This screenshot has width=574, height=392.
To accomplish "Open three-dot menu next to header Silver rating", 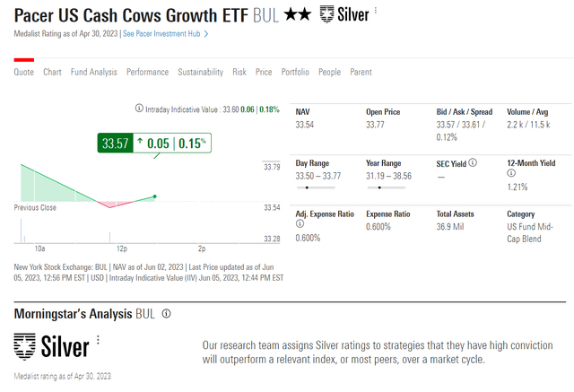I will tap(376, 10).
